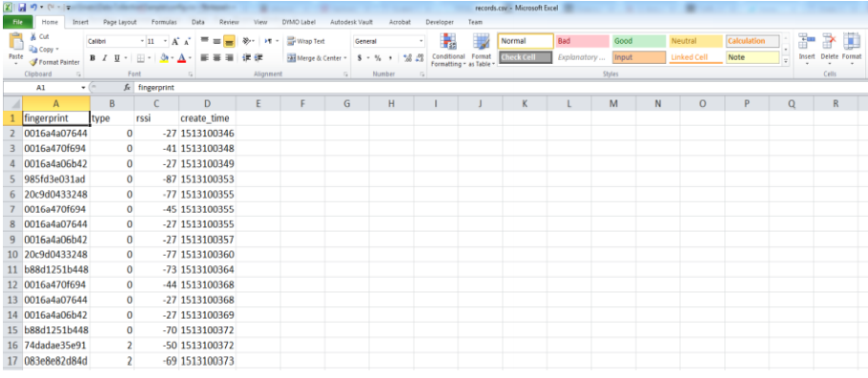Click the insert function fx icon
Viewport: 868px width, 378px height.
click(x=127, y=88)
